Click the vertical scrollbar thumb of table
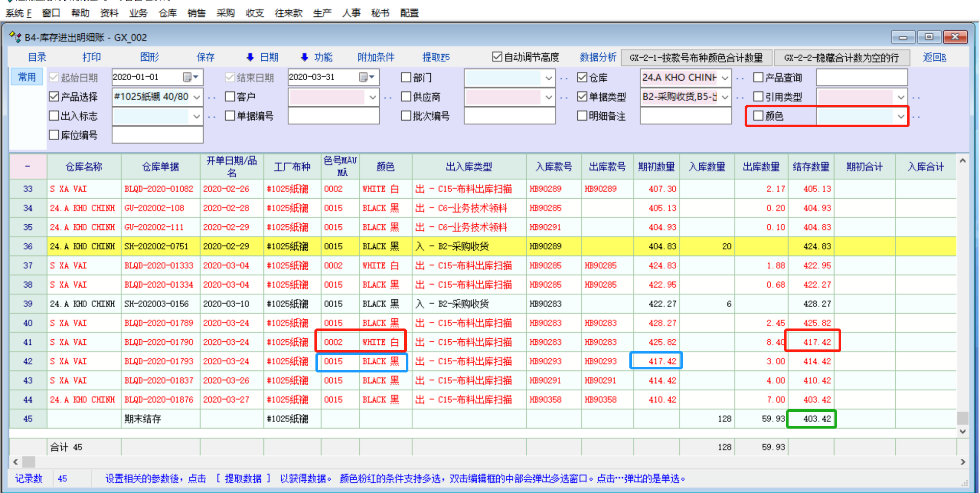 [963, 418]
